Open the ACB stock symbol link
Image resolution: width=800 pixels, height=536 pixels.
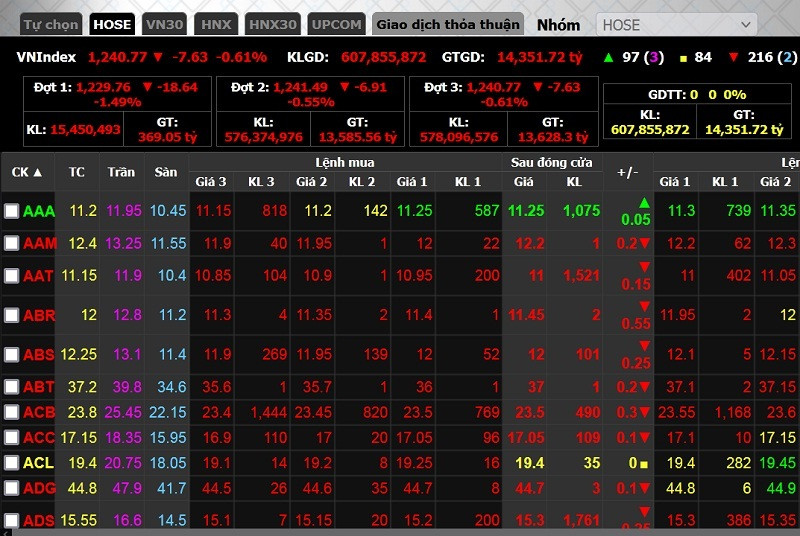[39, 412]
